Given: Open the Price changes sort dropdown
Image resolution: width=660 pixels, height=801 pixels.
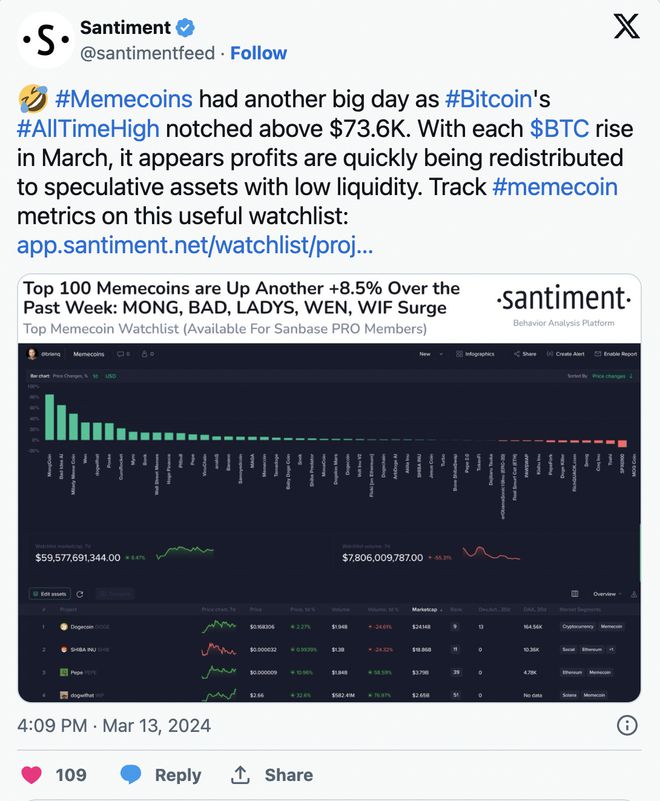Looking at the screenshot, I should point(613,375).
